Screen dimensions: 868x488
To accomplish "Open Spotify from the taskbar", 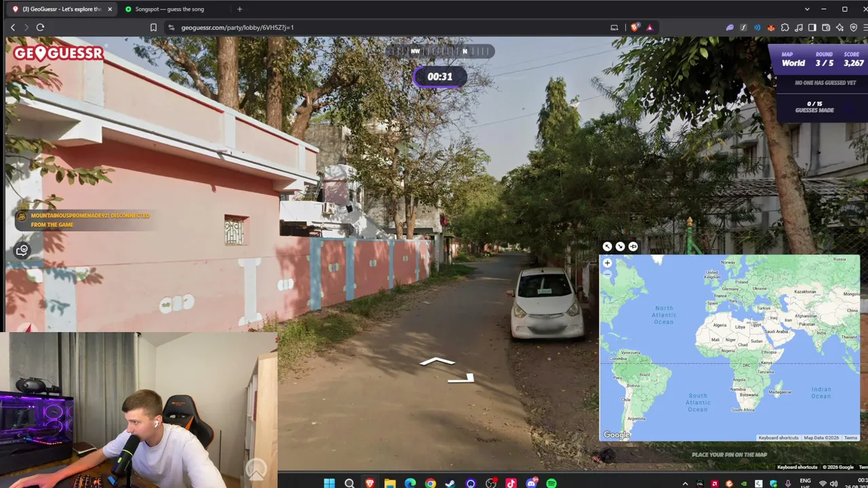I will (551, 483).
